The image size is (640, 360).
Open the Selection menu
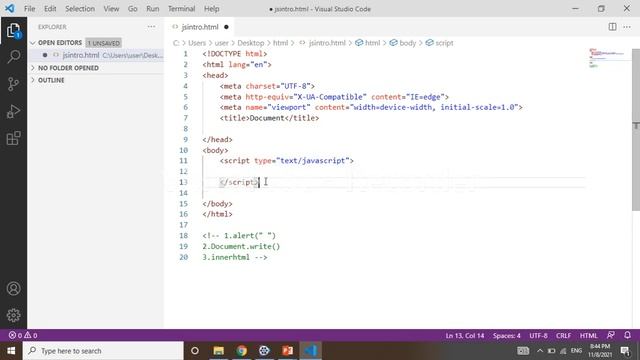pos(80,9)
